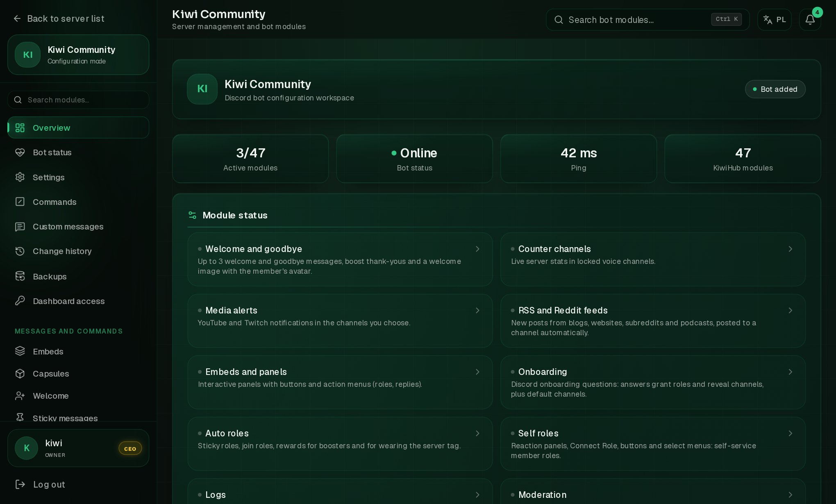Screen dimensions: 836x504
Task: Click the Change history clock icon
Action: point(20,251)
